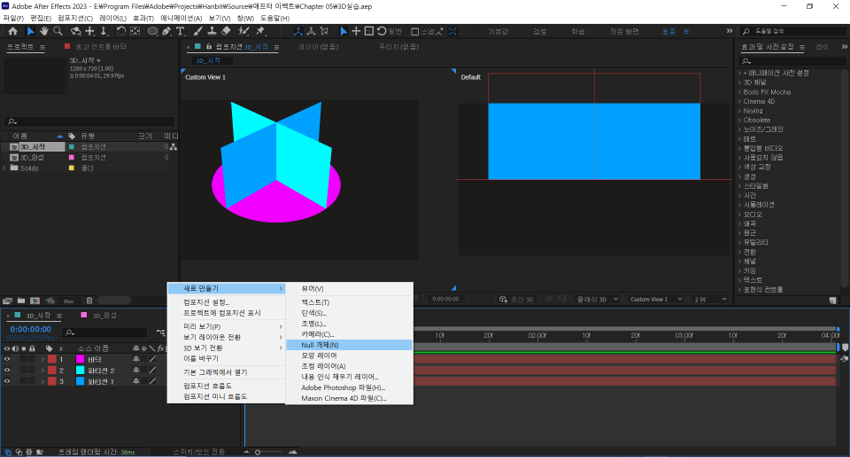This screenshot has height=457, width=850.
Task: Toggle quality switch on 파티션 1 layer
Action: [153, 381]
